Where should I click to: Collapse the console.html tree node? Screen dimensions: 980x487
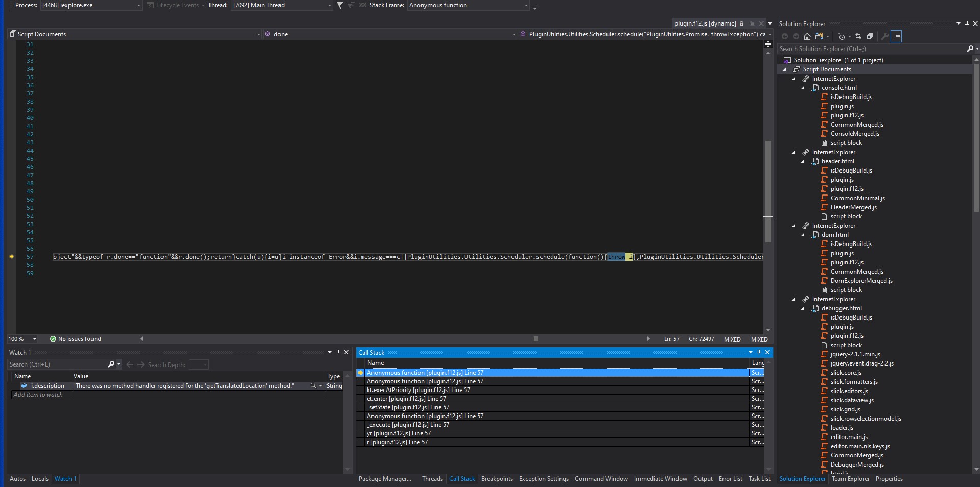click(x=803, y=88)
